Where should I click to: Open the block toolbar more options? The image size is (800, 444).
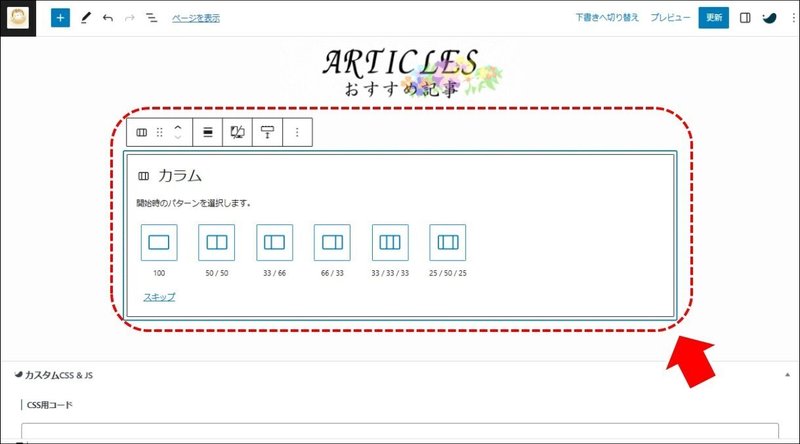[297, 133]
